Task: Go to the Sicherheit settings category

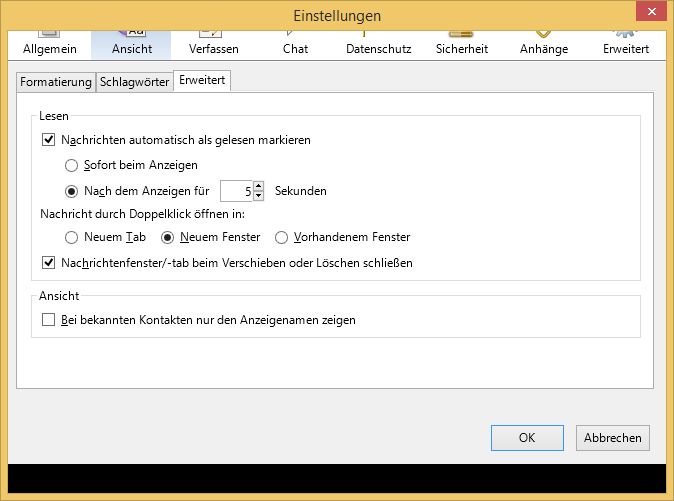Action: click(462, 45)
